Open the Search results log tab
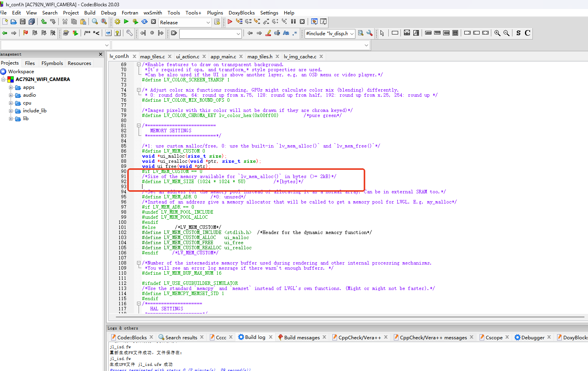Screen dimensions: 588x371 point(181,337)
